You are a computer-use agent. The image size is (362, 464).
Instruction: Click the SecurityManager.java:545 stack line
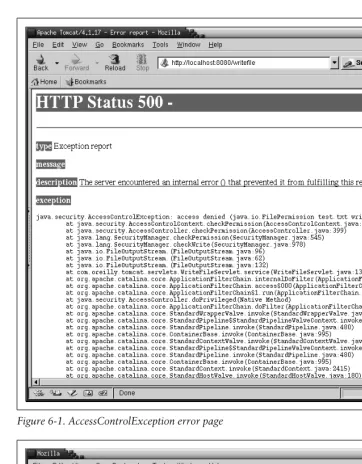click(x=195, y=238)
